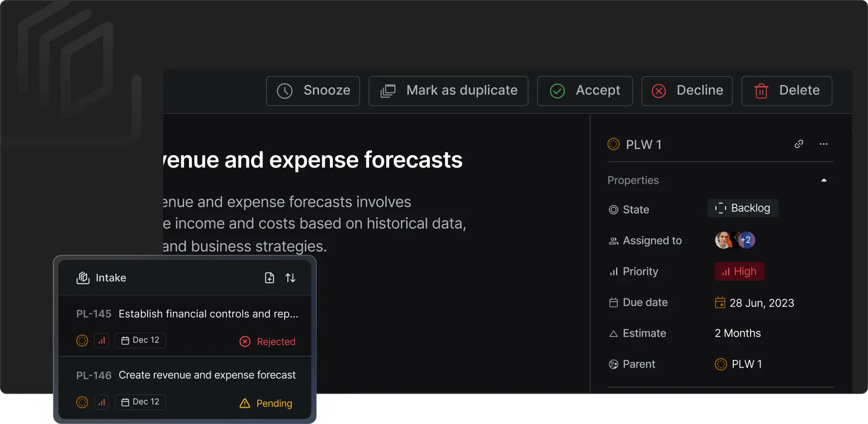Image resolution: width=868 pixels, height=424 pixels.
Task: Open PL-146 Create revenue and expense forecast
Action: (x=187, y=376)
